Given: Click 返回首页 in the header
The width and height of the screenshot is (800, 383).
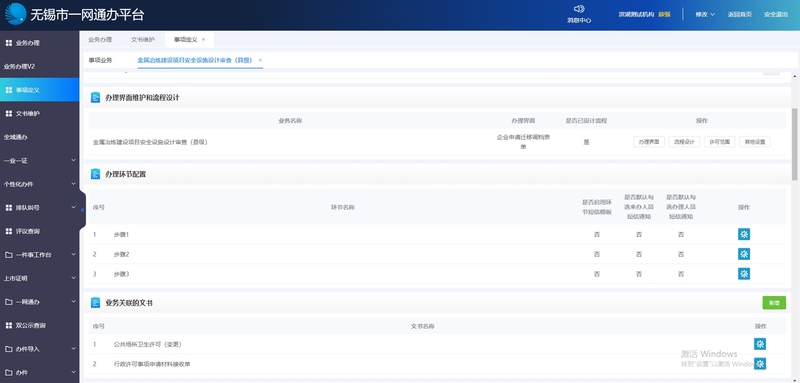Looking at the screenshot, I should tap(739, 14).
